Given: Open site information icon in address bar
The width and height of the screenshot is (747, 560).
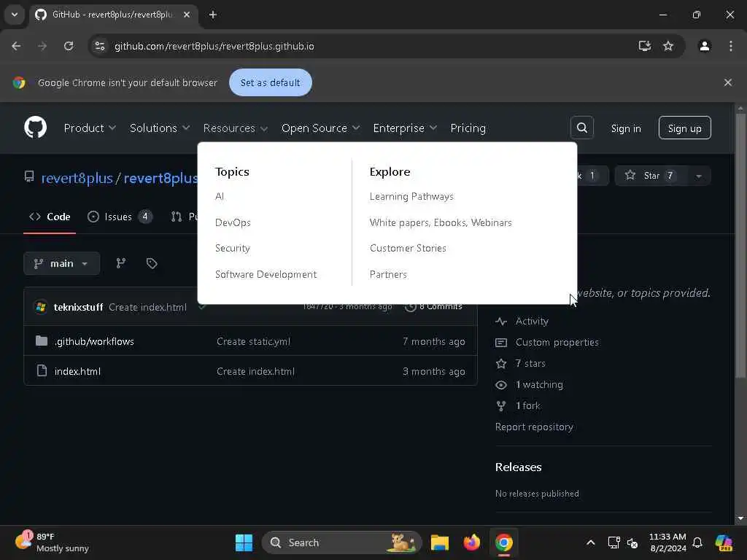Looking at the screenshot, I should tap(99, 46).
